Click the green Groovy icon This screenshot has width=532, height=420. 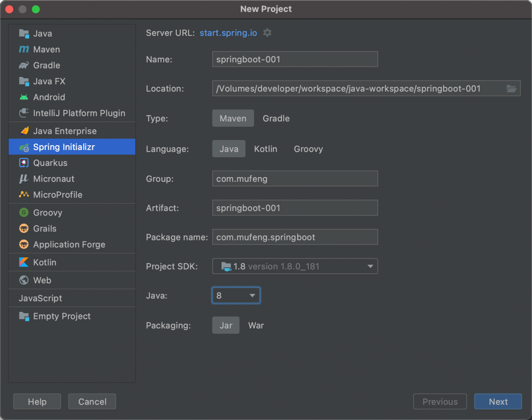tap(24, 212)
